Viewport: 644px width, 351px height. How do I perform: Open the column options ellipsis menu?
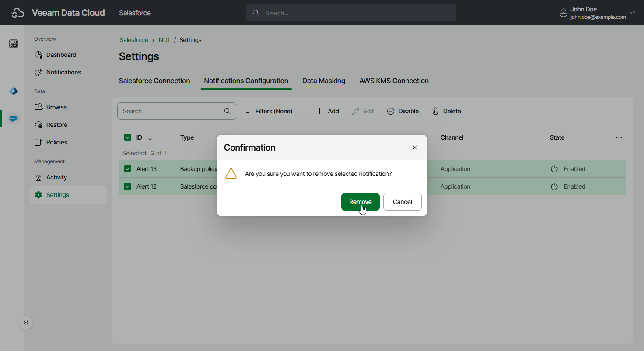tap(619, 137)
